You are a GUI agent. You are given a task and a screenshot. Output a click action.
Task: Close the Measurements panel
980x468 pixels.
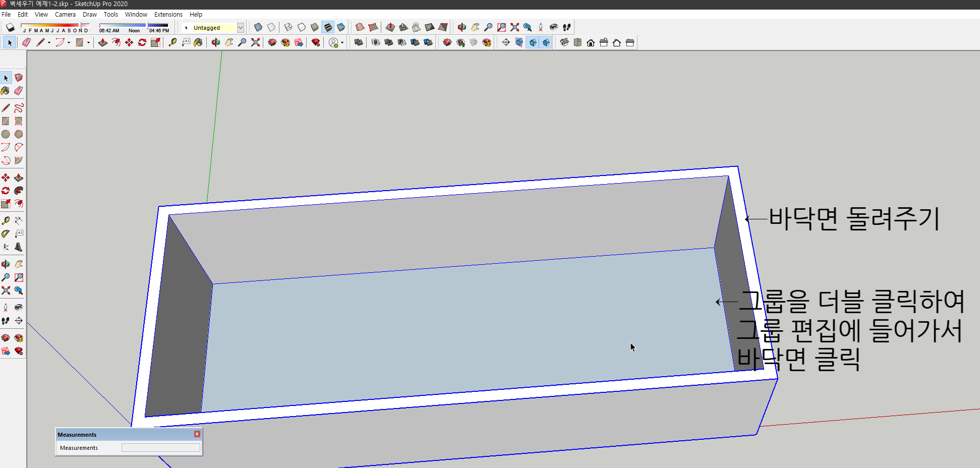coord(197,434)
